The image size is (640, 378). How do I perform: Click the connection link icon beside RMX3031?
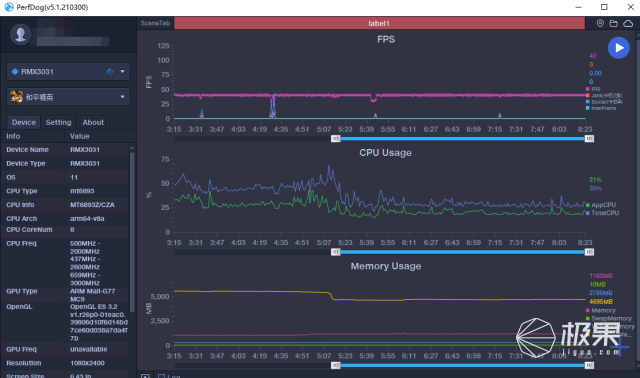110,71
